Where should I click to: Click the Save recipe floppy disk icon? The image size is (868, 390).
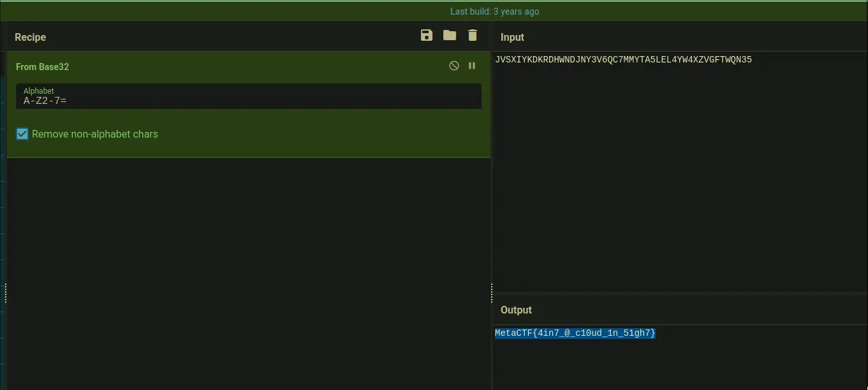pyautogui.click(x=427, y=36)
